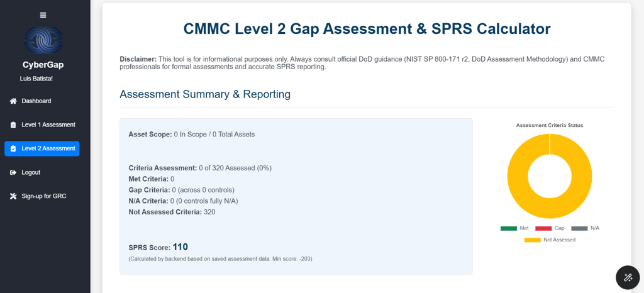Toggle the N/A legend entry on the chart

coord(585,228)
